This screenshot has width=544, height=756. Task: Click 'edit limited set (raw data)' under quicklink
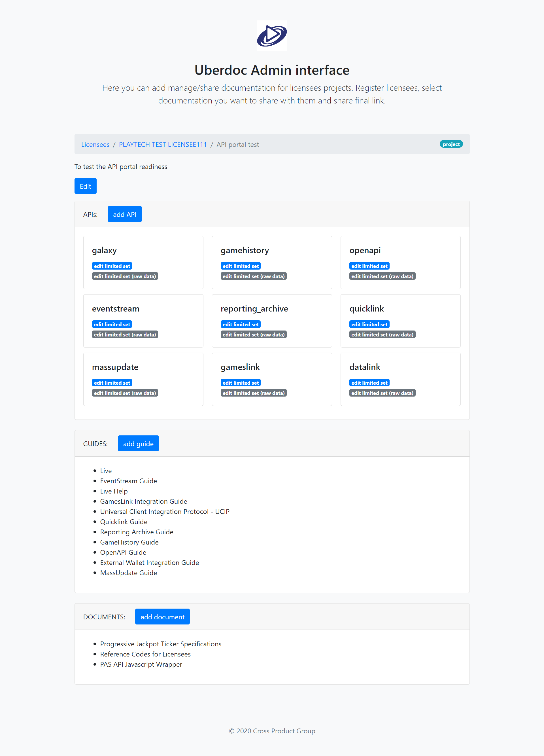(382, 334)
